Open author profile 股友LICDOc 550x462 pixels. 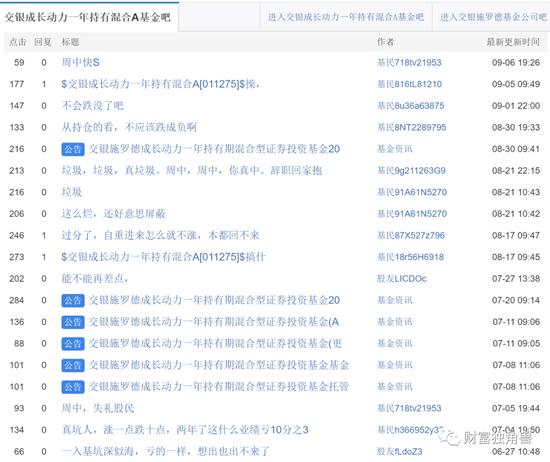402,279
